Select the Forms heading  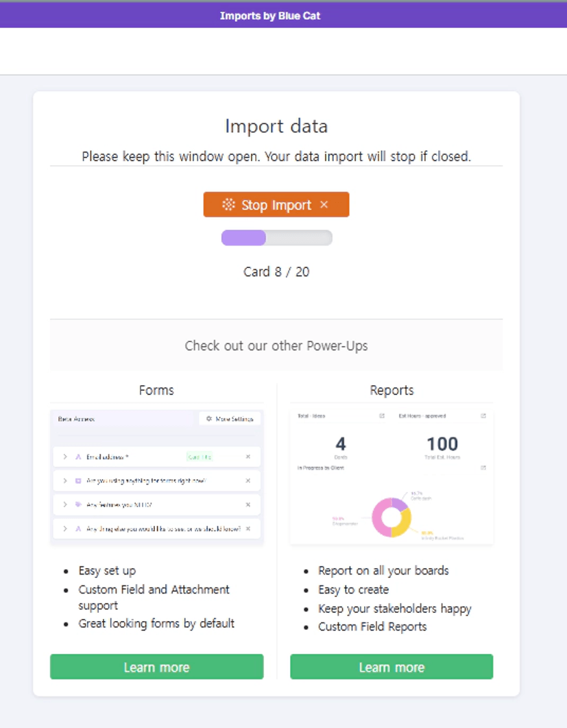point(156,390)
